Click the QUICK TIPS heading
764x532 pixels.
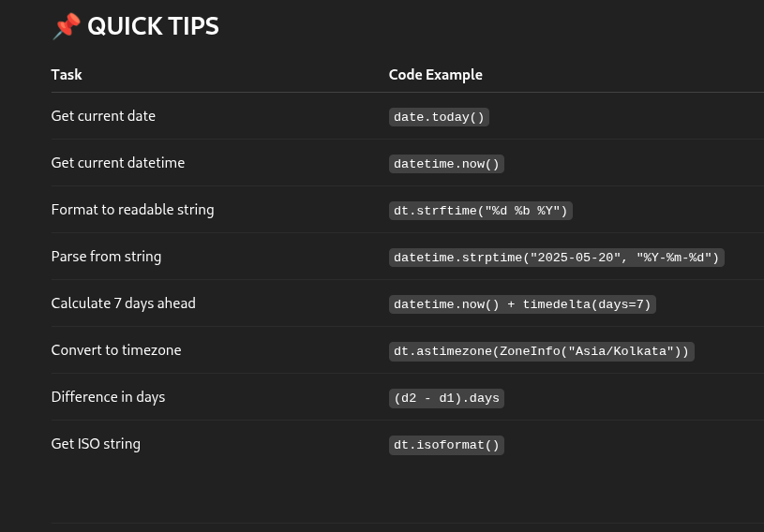tap(153, 26)
